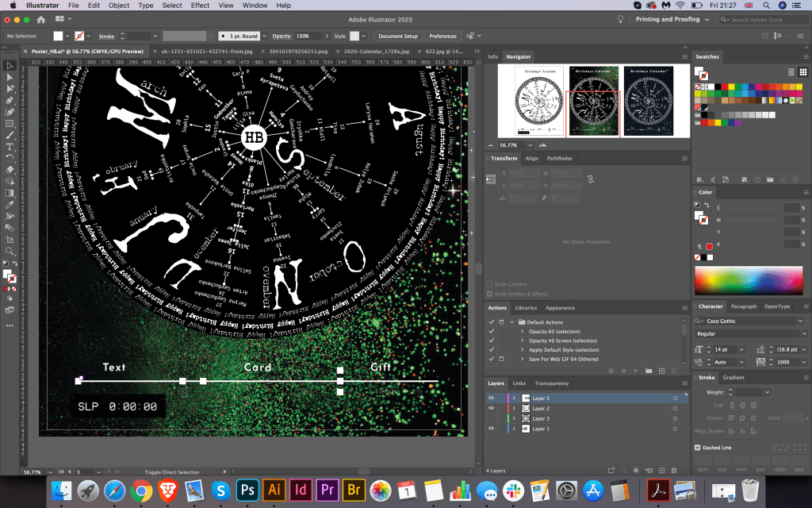Toggle visibility of Layer 1

point(491,429)
